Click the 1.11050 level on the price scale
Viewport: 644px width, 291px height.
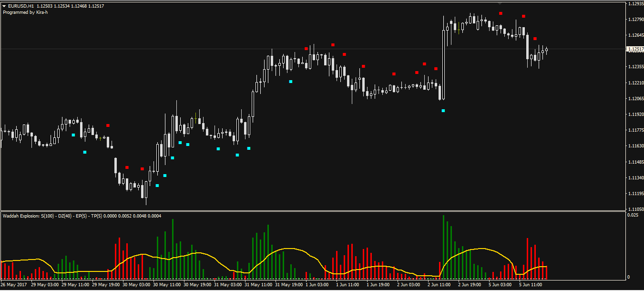(x=635, y=209)
